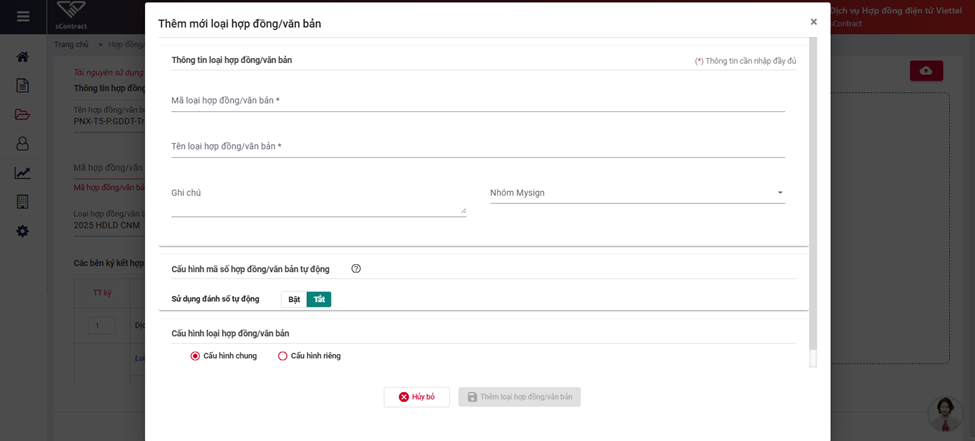
Task: Select the Tắt toggle option
Action: 320,299
